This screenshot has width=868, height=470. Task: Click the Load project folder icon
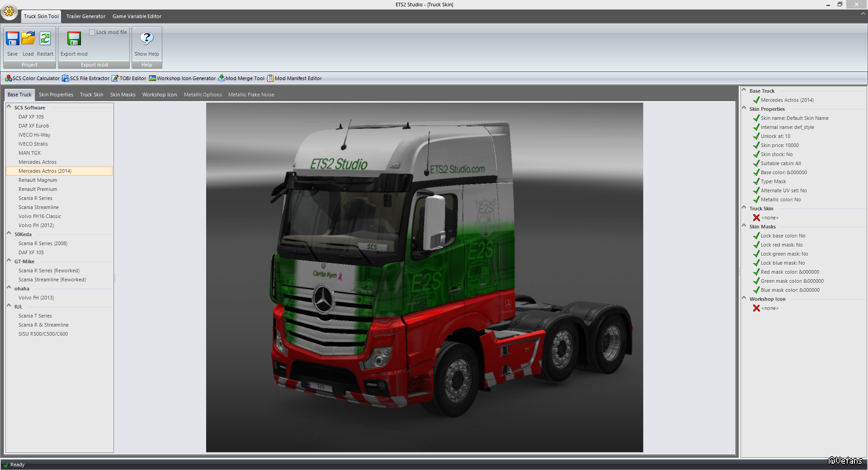click(28, 39)
